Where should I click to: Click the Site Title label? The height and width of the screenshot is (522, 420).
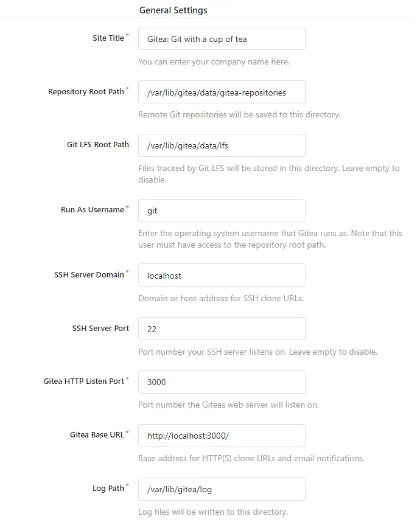click(x=110, y=38)
